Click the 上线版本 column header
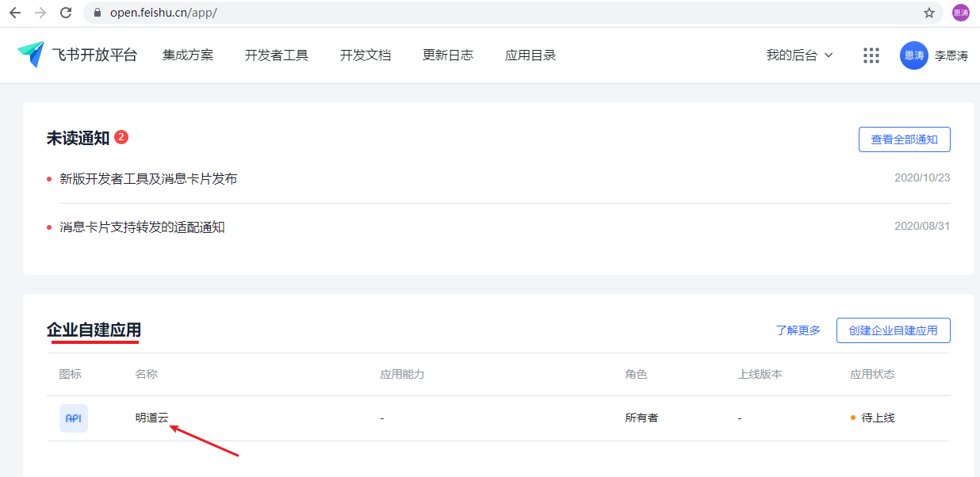 (x=760, y=374)
